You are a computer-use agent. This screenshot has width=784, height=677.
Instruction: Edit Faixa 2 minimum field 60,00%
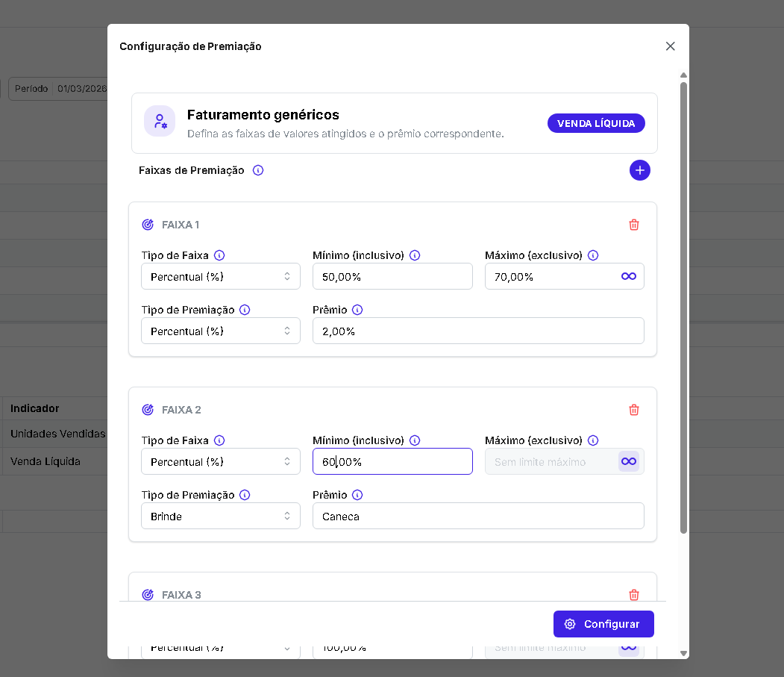(392, 461)
